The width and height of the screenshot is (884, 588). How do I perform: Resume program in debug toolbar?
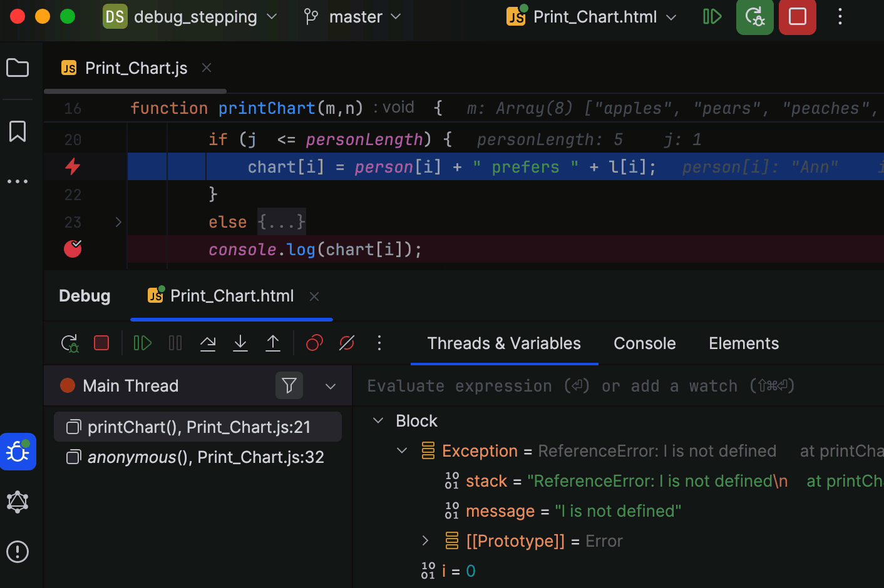(143, 343)
